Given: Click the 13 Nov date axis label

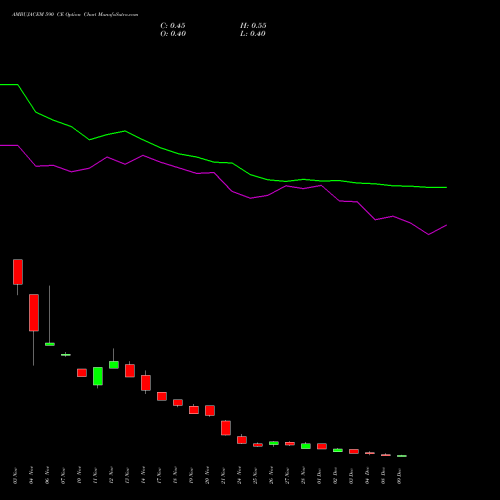Looking at the screenshot, I should (128, 476).
